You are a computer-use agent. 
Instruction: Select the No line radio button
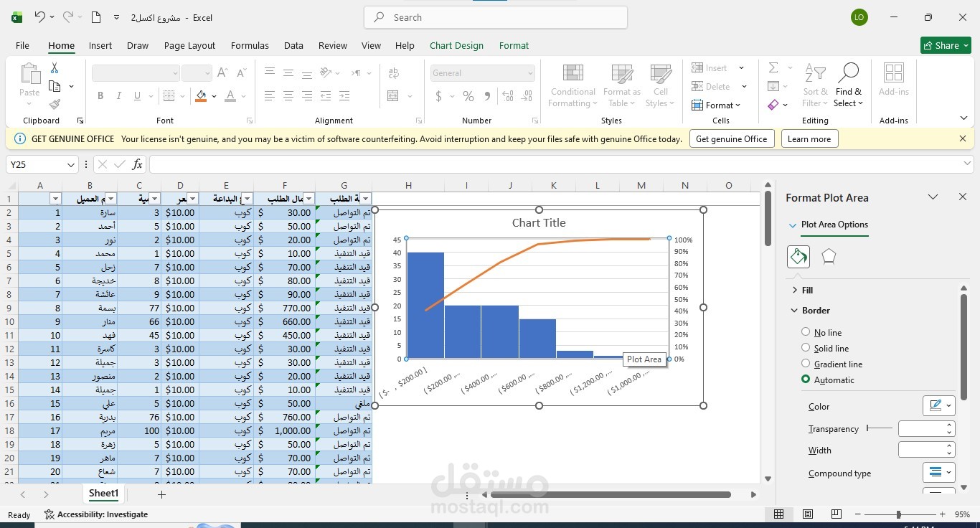[806, 332]
